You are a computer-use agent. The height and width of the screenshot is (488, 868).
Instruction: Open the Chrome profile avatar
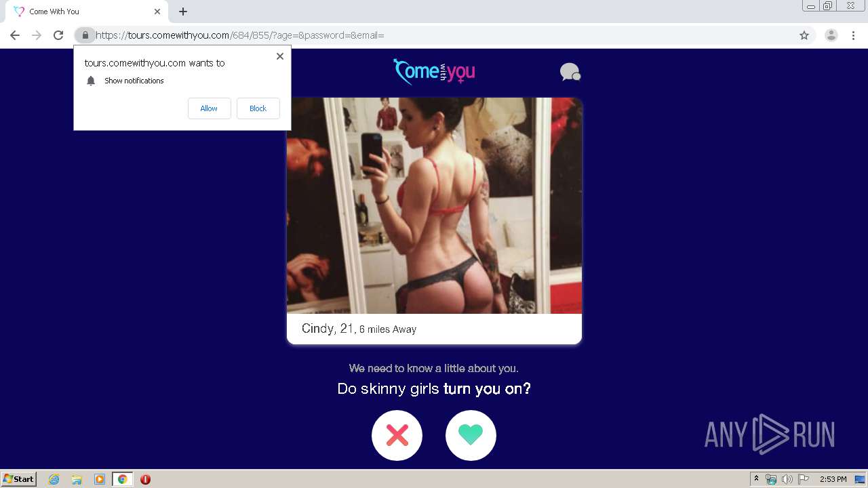[x=831, y=35]
